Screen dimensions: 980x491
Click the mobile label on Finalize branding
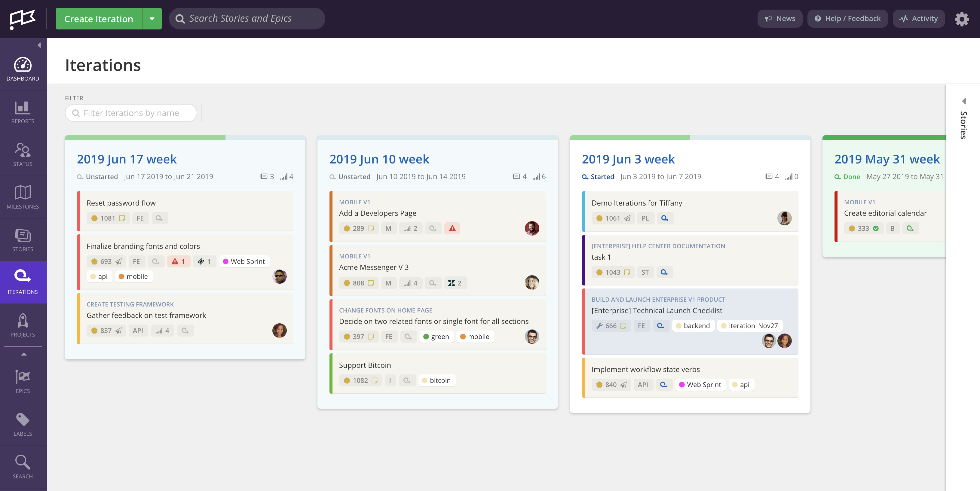tap(133, 276)
